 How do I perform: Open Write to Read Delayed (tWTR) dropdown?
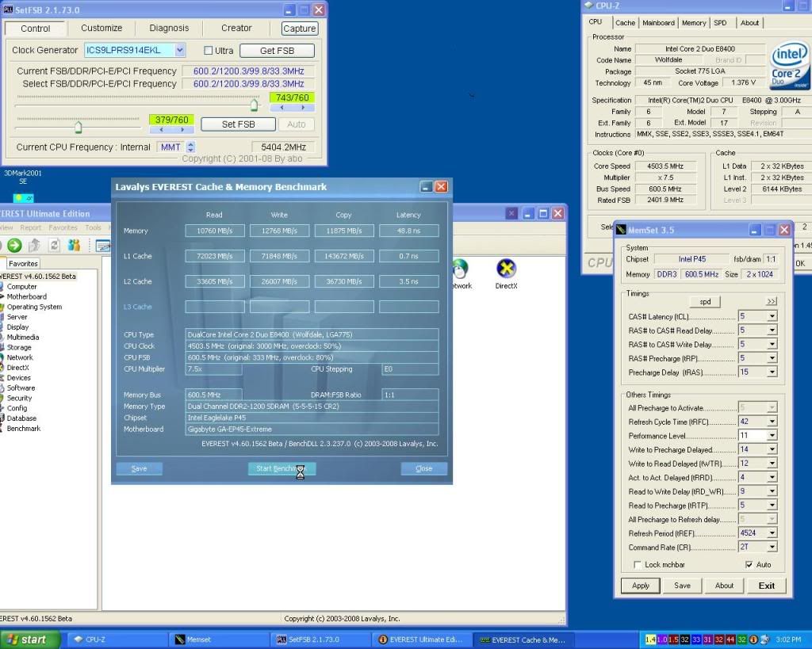point(772,464)
